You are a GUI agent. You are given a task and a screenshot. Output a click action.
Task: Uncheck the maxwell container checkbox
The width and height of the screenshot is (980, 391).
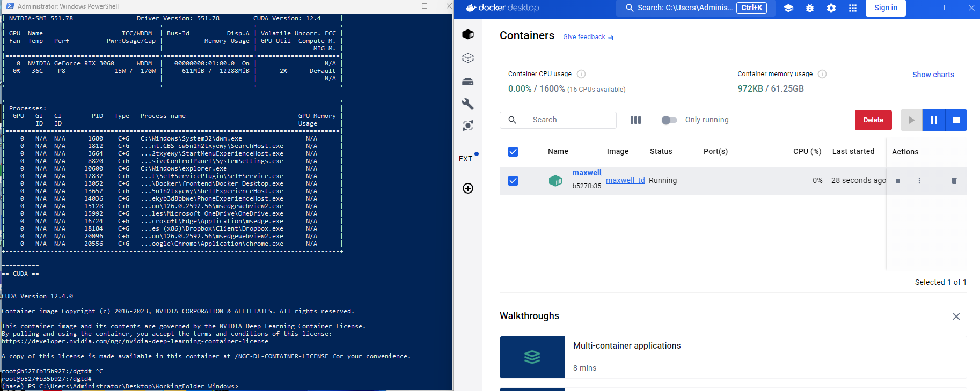513,181
